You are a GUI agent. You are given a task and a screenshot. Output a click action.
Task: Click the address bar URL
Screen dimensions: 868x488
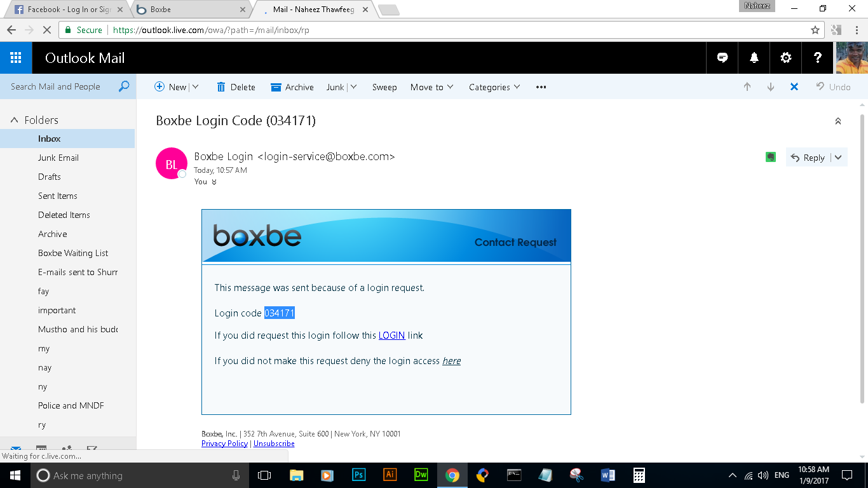pos(212,30)
